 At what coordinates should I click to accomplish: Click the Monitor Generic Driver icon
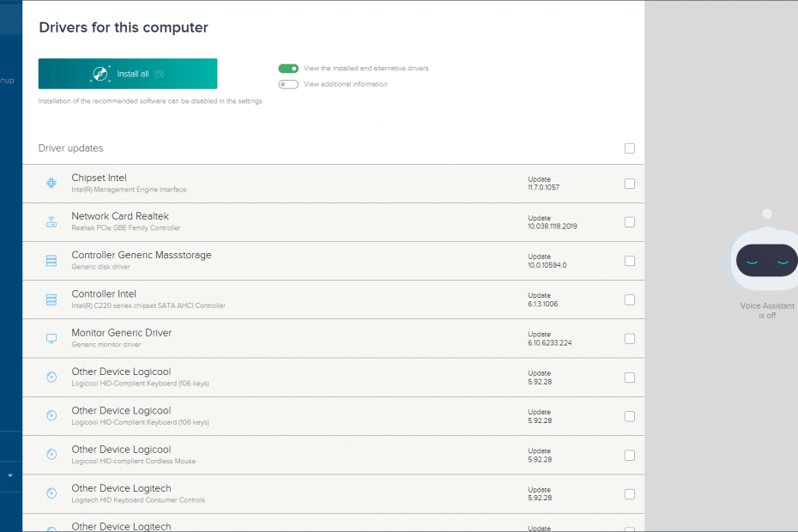(x=51, y=339)
